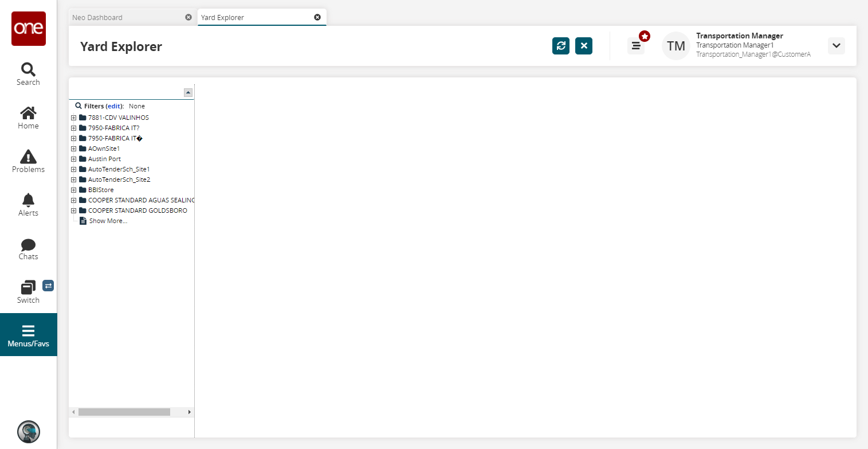Click the 7881-CDV VALINHOS folder icon
The width and height of the screenshot is (868, 449).
(x=83, y=118)
